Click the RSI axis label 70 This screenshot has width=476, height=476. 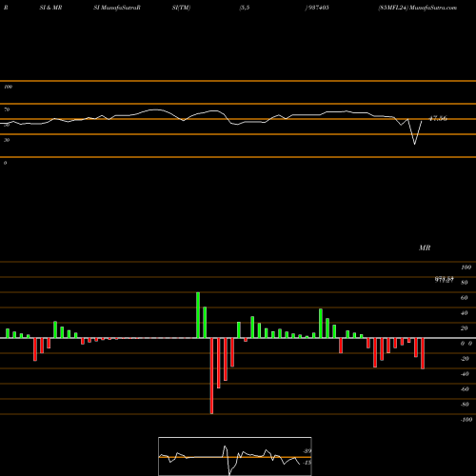[7, 109]
